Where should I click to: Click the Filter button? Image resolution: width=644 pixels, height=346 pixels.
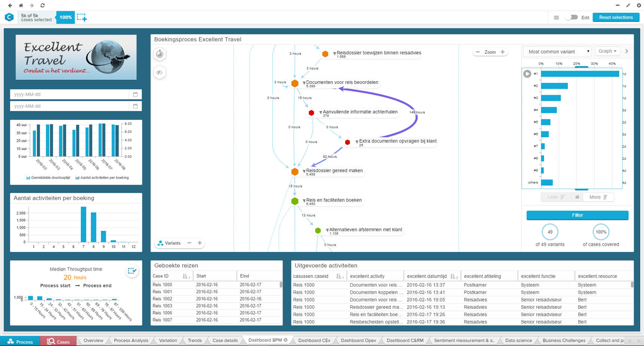pos(577,215)
